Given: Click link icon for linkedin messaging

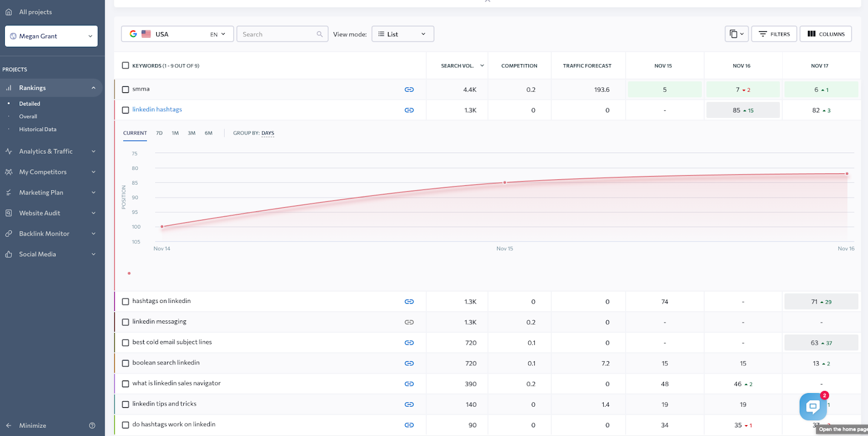Looking at the screenshot, I should click(409, 323).
